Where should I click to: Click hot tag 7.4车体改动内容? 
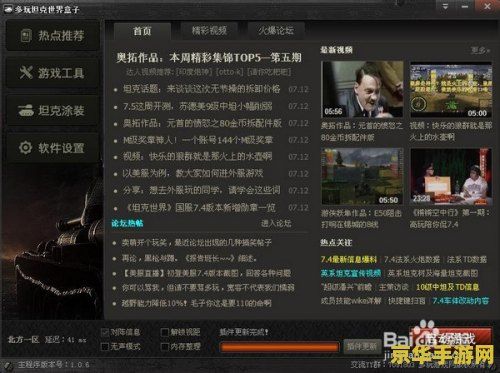pyautogui.click(x=461, y=301)
